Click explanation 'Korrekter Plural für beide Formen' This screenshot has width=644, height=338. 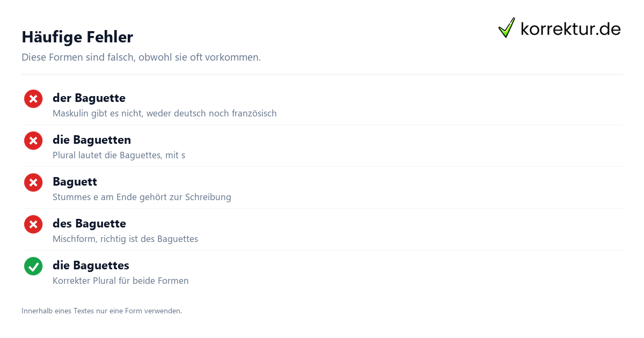pyautogui.click(x=121, y=281)
